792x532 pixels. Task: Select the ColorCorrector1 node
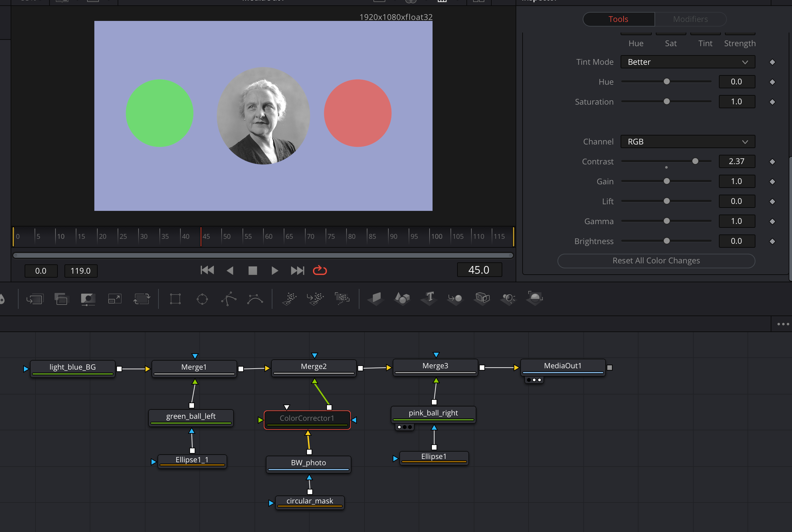tap(307, 420)
